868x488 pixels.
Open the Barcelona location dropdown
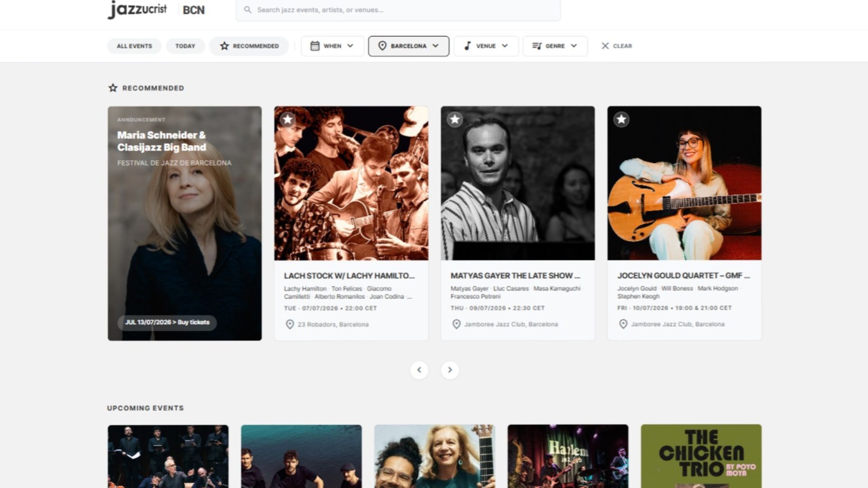point(409,46)
